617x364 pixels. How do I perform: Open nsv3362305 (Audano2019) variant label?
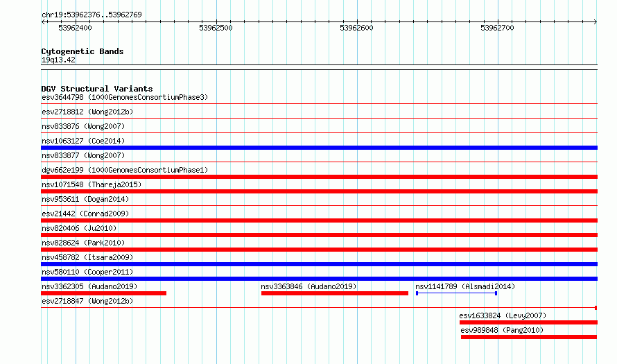[x=89, y=286]
